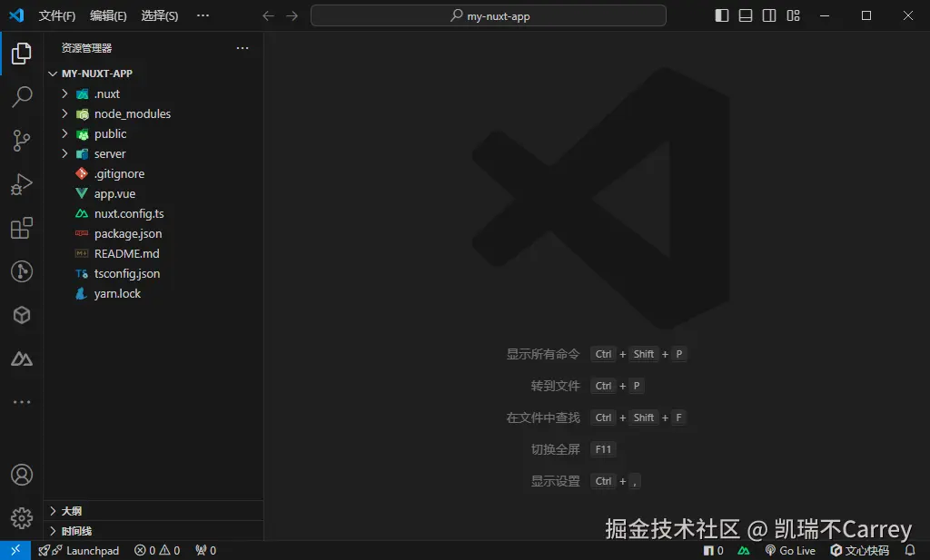The width and height of the screenshot is (930, 560).
Task: Show additional activity bar views via ellipsis
Action: tap(22, 402)
